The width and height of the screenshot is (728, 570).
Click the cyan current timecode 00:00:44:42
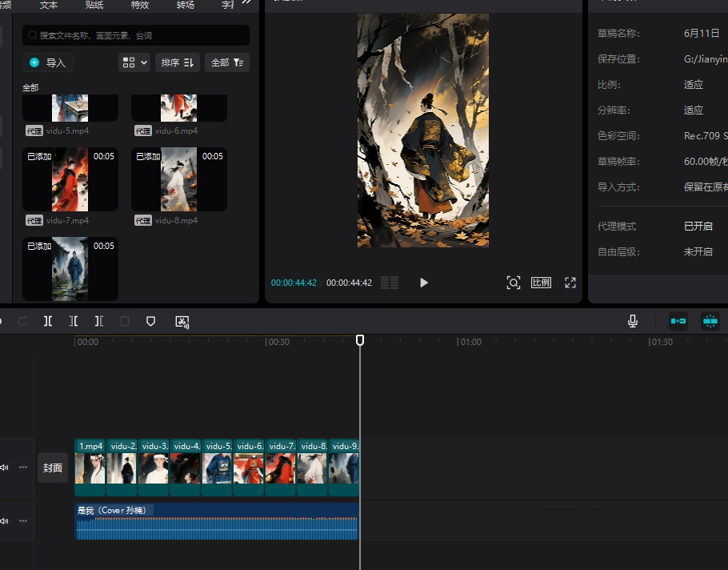pyautogui.click(x=294, y=283)
